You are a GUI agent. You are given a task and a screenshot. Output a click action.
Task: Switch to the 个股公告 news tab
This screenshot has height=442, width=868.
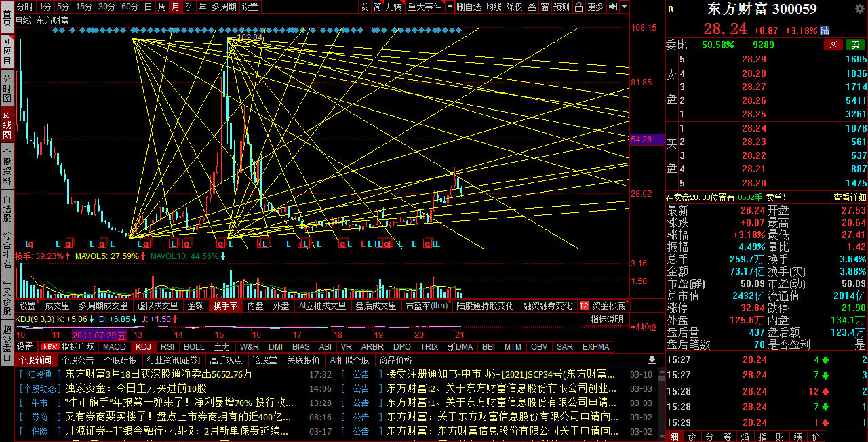(78, 360)
